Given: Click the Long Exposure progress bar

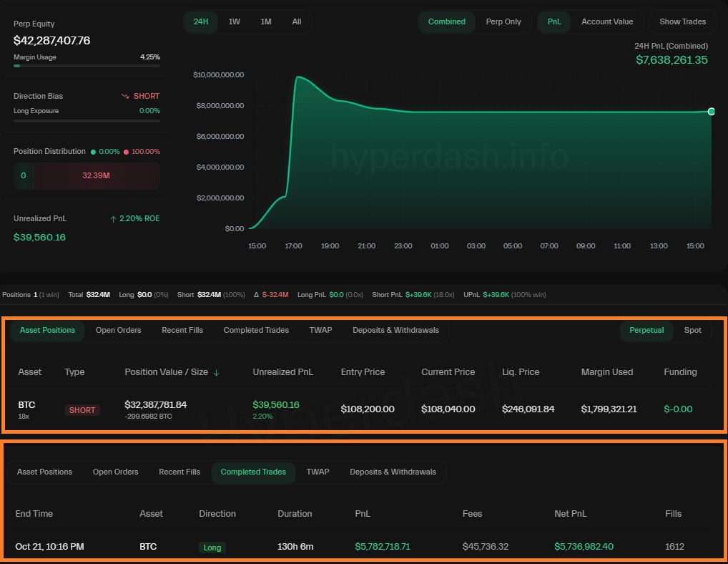Looking at the screenshot, I should tap(87, 121).
